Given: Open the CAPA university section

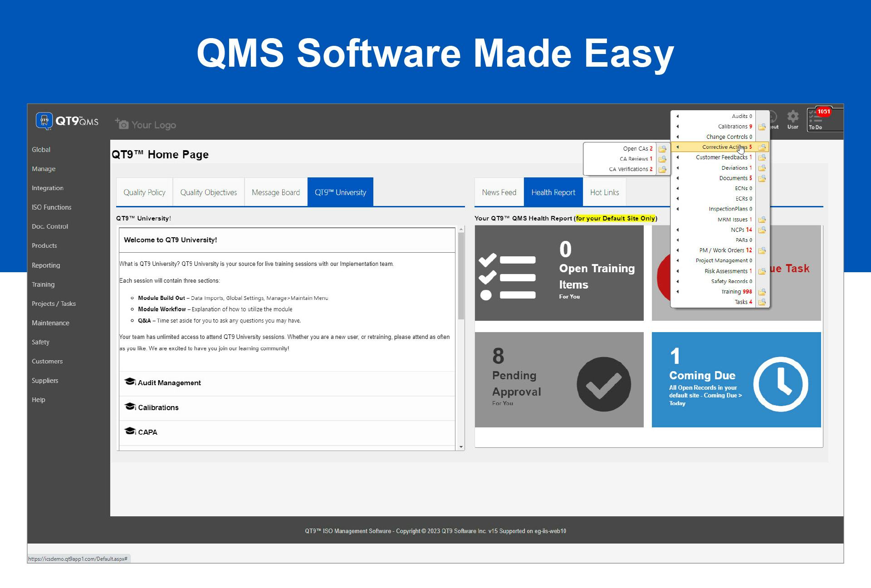Looking at the screenshot, I should click(x=287, y=432).
